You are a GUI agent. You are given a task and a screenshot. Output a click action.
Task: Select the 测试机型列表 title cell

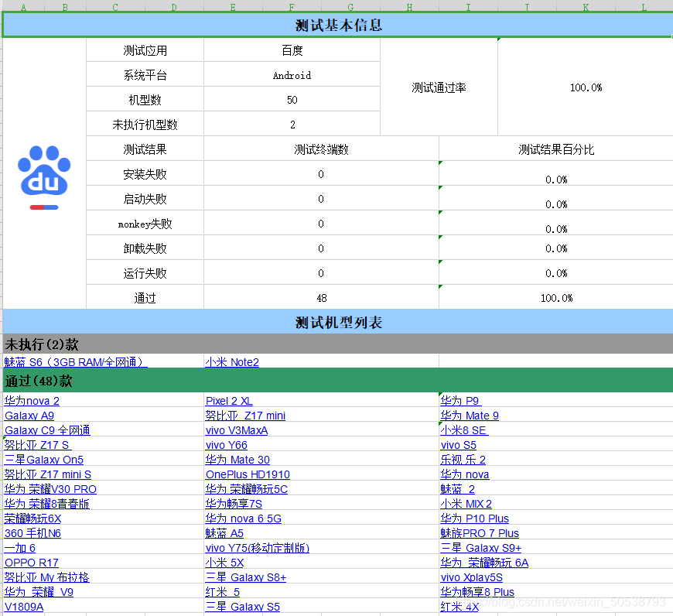click(336, 323)
